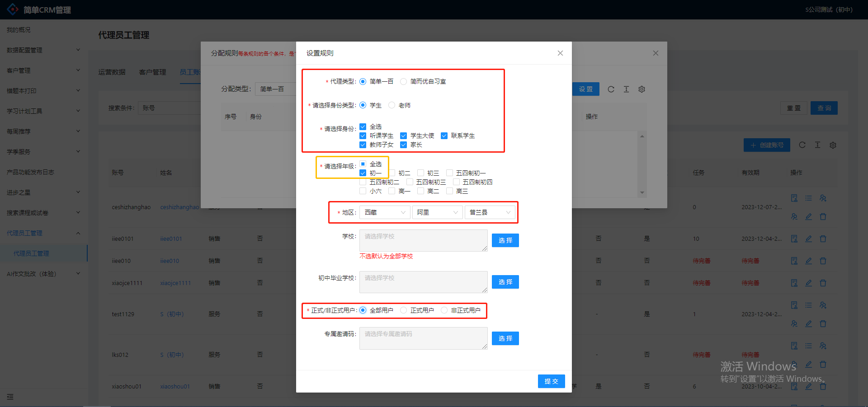Click the column height icon beside 设置 button
The width and height of the screenshot is (868, 407).
[626, 89]
